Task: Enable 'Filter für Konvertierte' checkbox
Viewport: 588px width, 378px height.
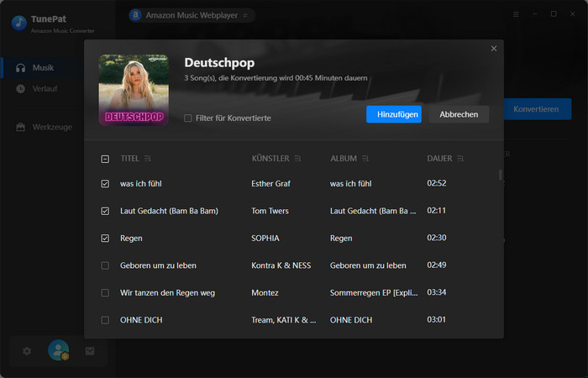Action: coord(188,118)
